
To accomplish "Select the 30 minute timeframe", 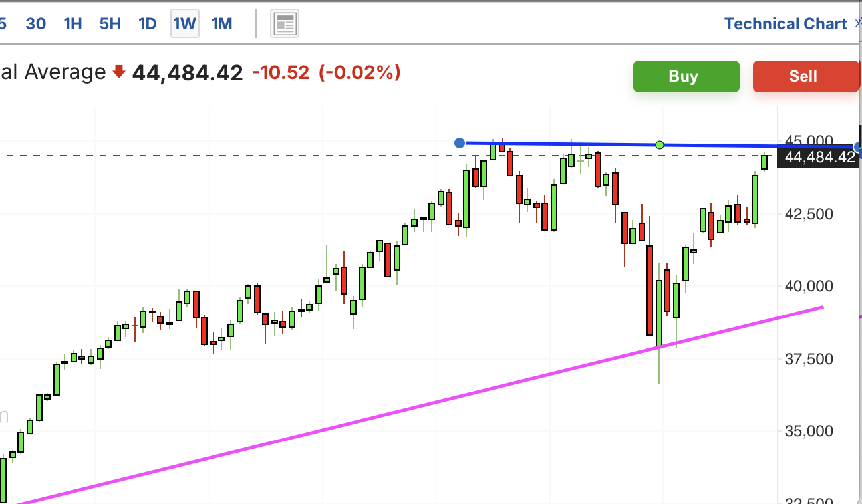I will point(36,24).
